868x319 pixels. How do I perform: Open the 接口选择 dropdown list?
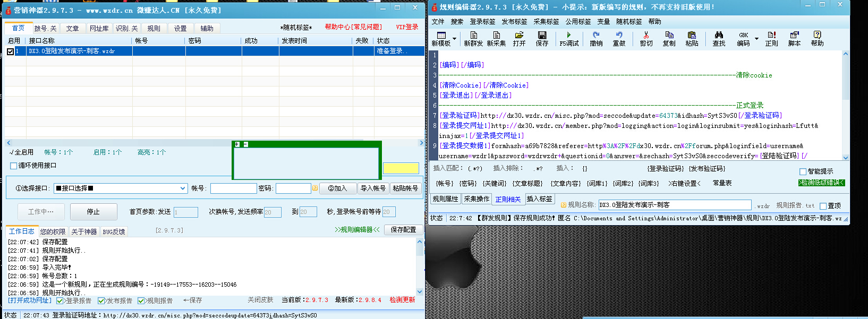(182, 188)
